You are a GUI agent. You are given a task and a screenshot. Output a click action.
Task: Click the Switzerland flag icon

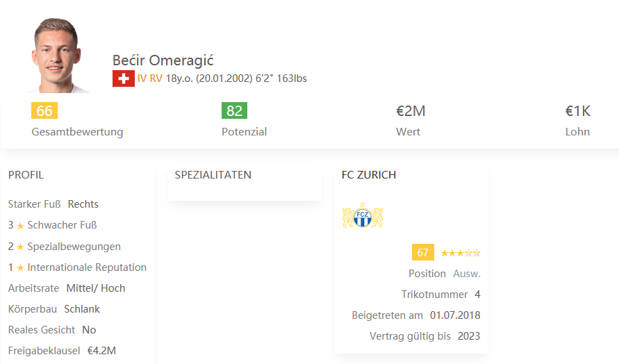coord(123,78)
